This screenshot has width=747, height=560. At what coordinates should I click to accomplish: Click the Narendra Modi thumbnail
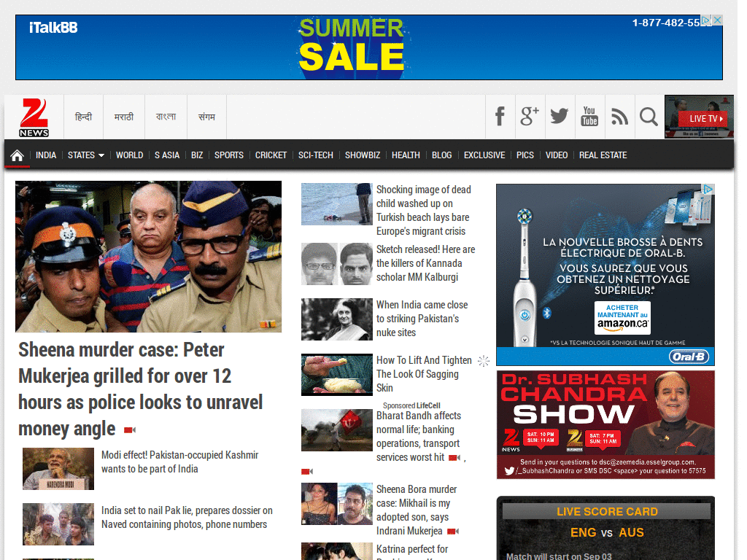(58, 469)
